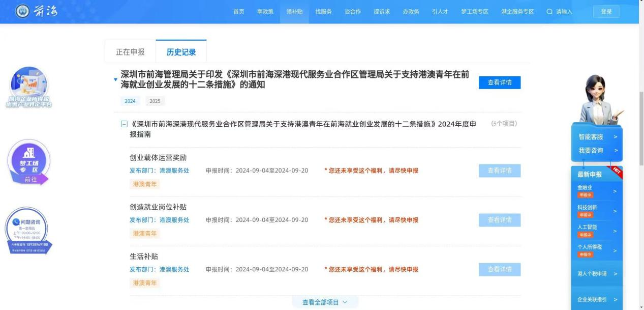Image resolution: width=644 pixels, height=310 pixels.
Task: Click the virtual assistant avatar
Action: point(598,99)
